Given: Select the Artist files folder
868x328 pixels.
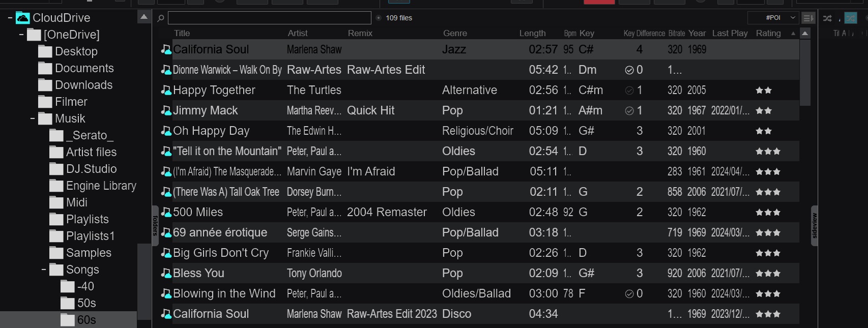Looking at the screenshot, I should (91, 152).
